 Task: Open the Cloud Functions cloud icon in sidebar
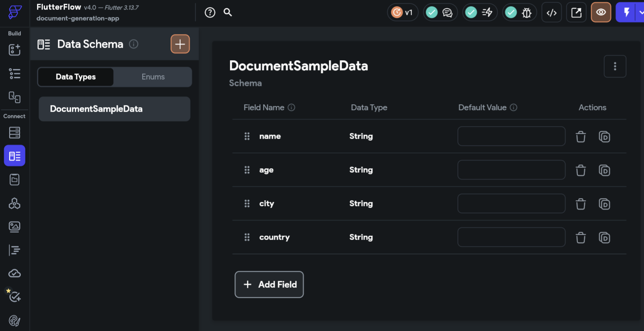[15, 273]
